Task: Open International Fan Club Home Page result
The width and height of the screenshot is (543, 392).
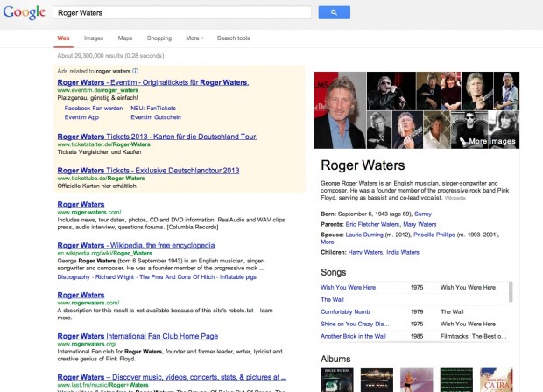Action: (x=138, y=336)
